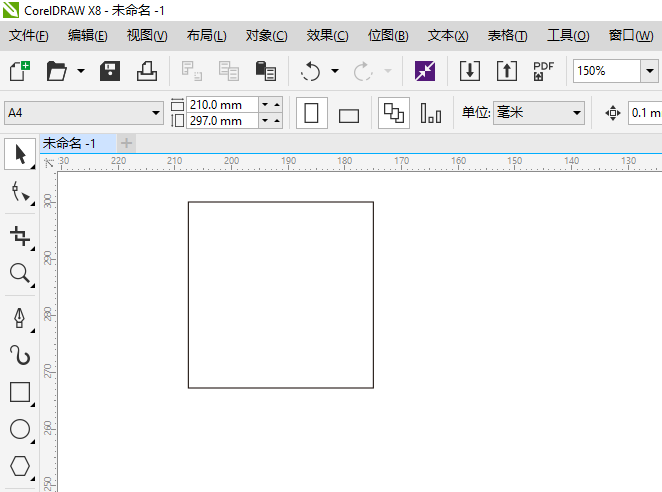Open a file with folder icon

click(x=57, y=71)
